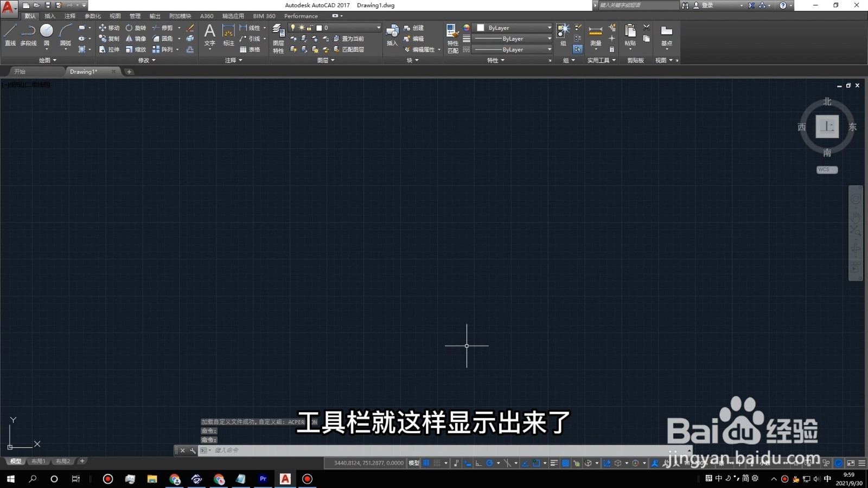Click the Copy (复制) tool

108,38
